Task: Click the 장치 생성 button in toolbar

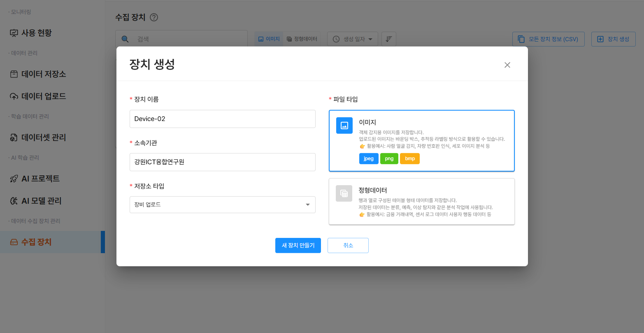Action: (x=614, y=39)
